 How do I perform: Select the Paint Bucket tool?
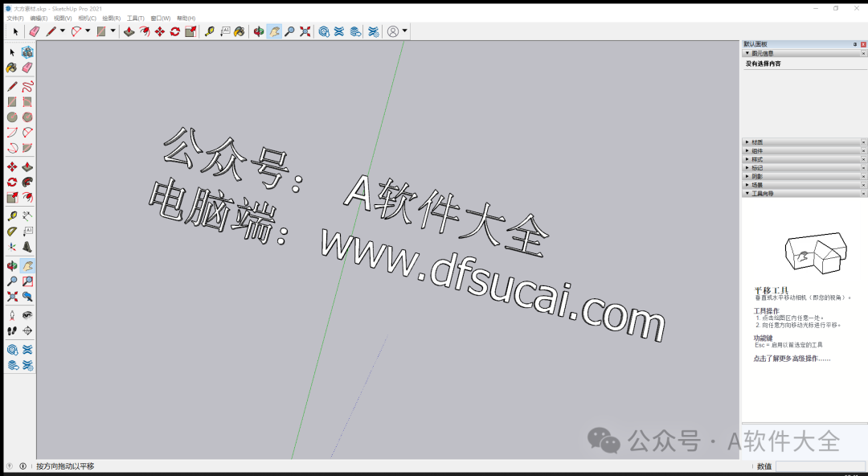pyautogui.click(x=238, y=31)
